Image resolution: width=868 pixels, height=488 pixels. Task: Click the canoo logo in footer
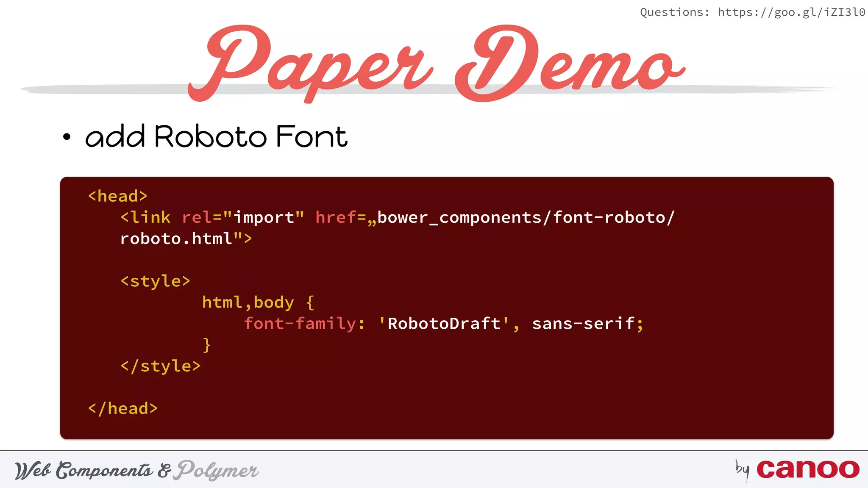point(808,469)
